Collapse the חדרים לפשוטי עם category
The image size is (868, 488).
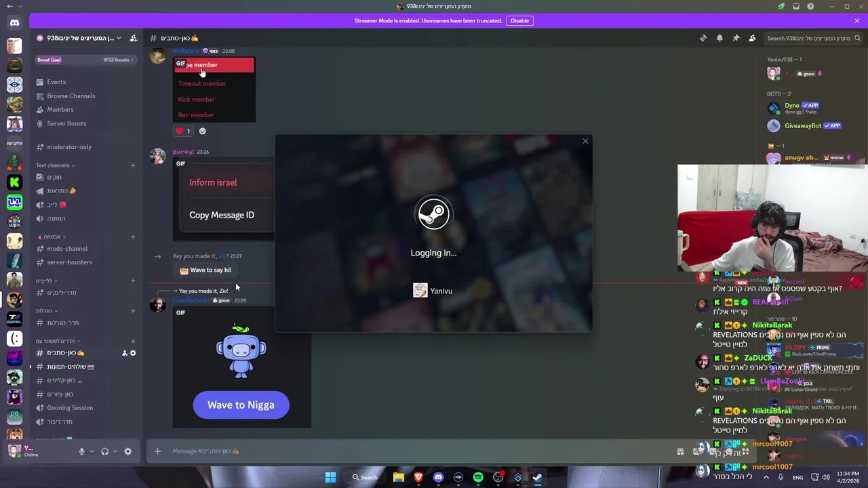(x=58, y=341)
